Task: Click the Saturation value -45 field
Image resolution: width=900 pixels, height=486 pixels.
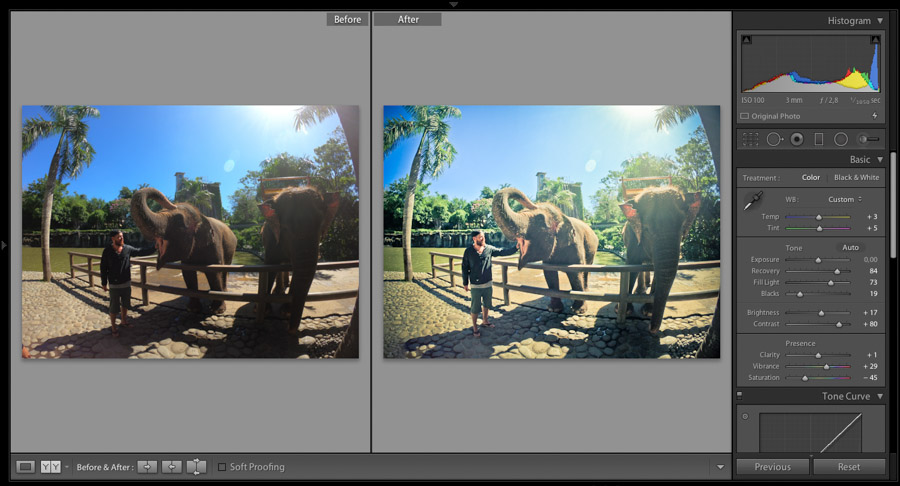Action: tap(870, 378)
